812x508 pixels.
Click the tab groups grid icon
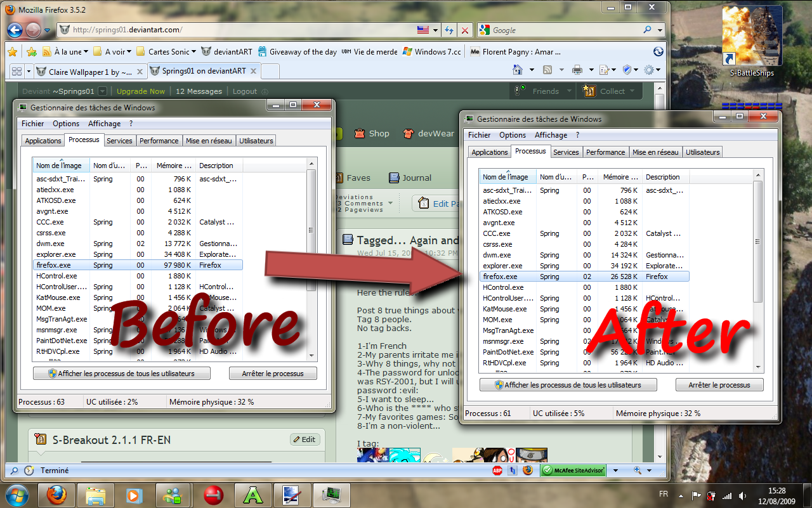(x=16, y=71)
